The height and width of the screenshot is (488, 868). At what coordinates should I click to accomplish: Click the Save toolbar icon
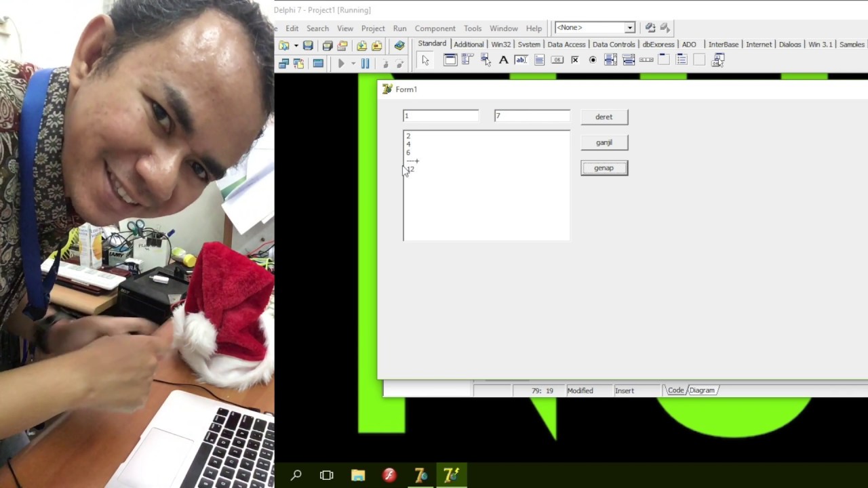pyautogui.click(x=308, y=45)
